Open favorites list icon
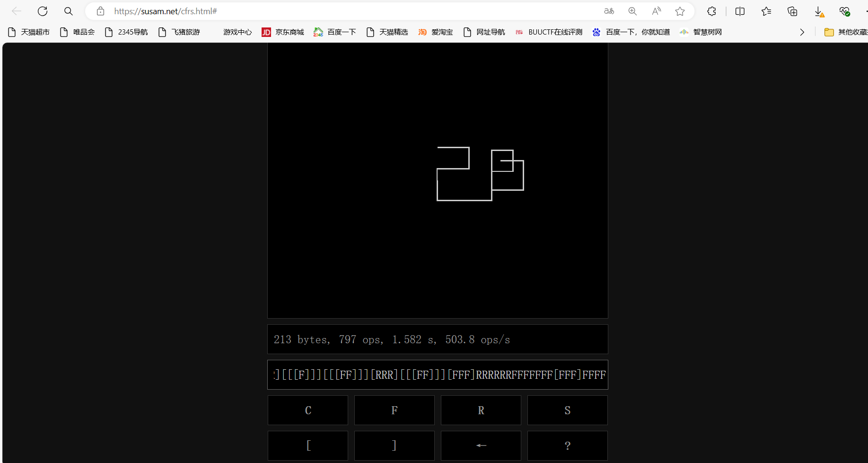868x463 pixels. [766, 11]
